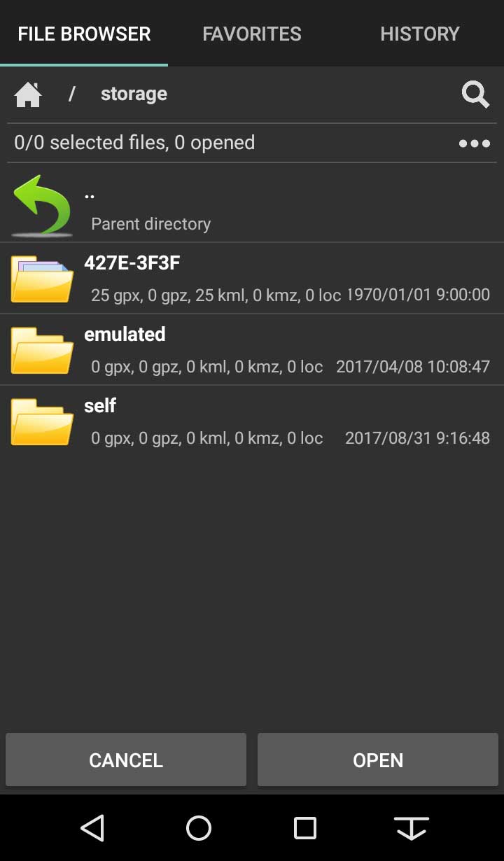The image size is (504, 861).
Task: Tap the root slash in path
Action: point(71,94)
